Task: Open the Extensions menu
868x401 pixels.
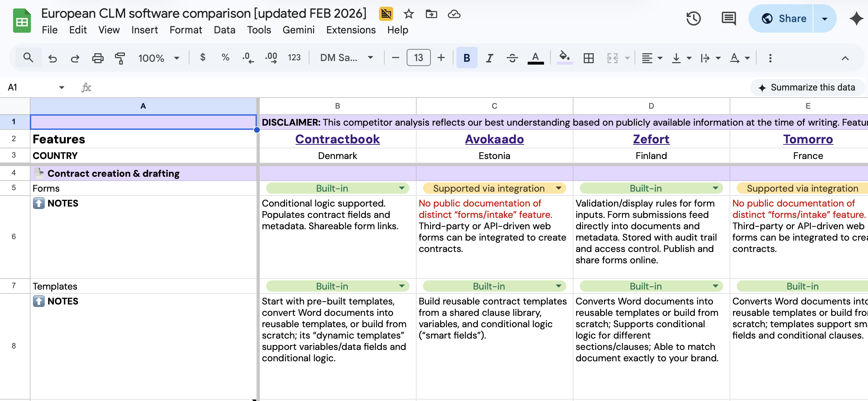Action: pyautogui.click(x=351, y=30)
